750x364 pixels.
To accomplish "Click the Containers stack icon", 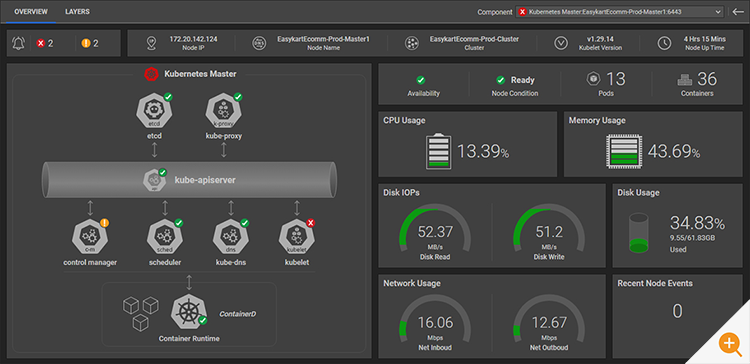I will pyautogui.click(x=685, y=80).
